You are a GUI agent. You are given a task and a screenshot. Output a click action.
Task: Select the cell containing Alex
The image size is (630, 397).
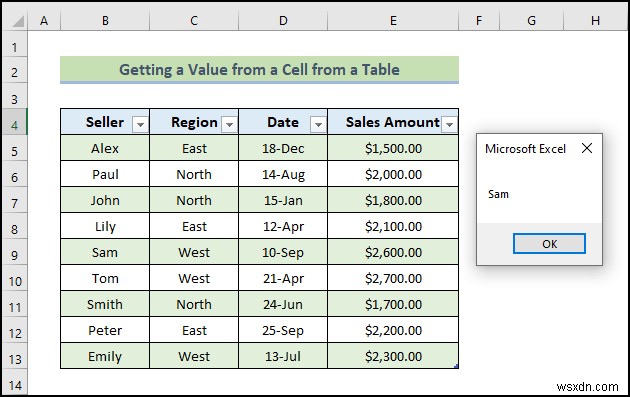105,148
